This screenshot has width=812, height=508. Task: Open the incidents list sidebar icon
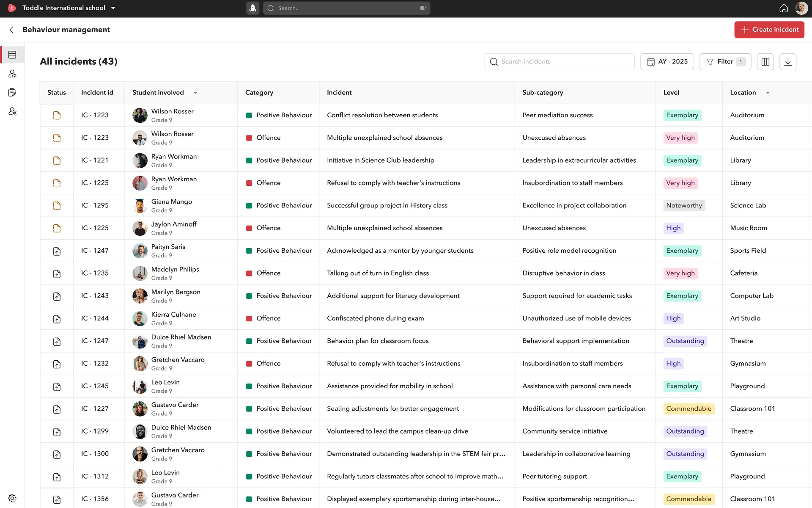pyautogui.click(x=12, y=55)
